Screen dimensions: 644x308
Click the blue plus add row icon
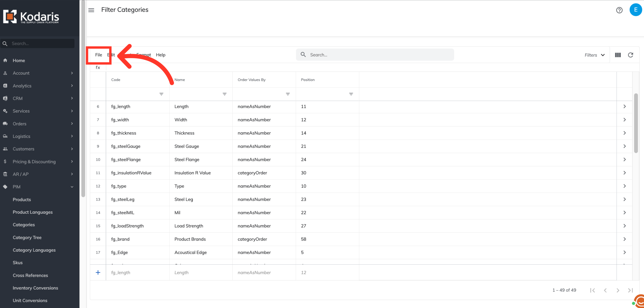[x=98, y=272]
